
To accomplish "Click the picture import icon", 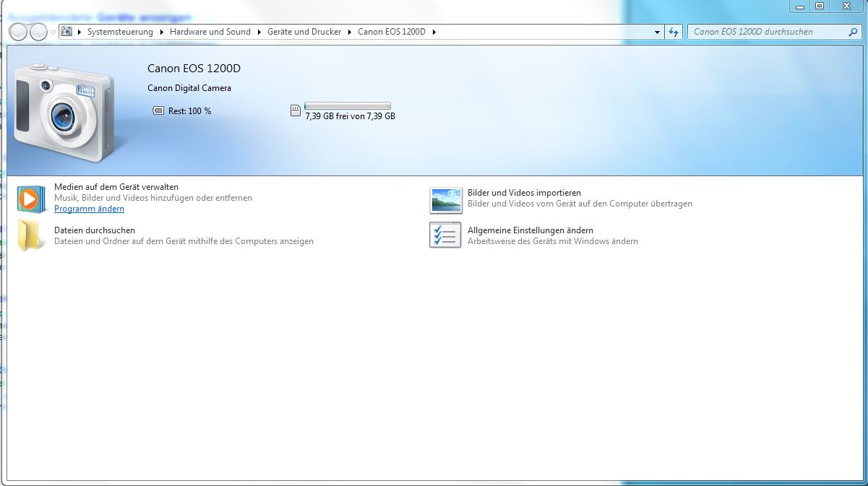I will 446,200.
